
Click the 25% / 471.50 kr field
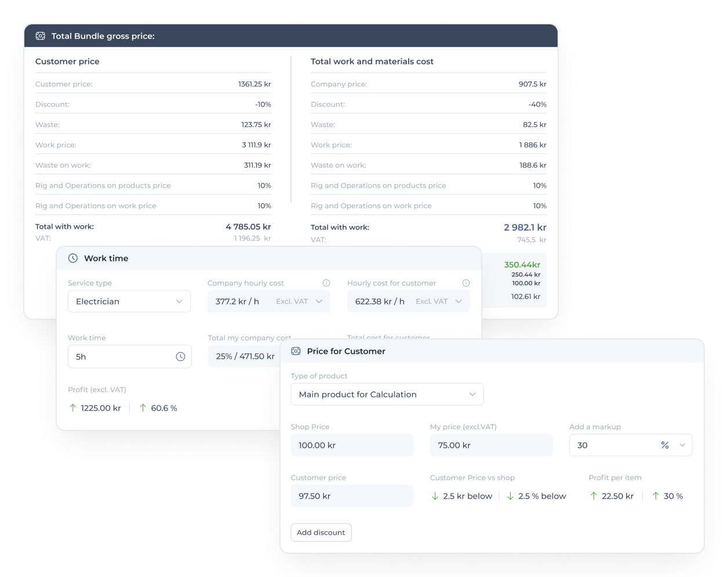[x=245, y=356]
